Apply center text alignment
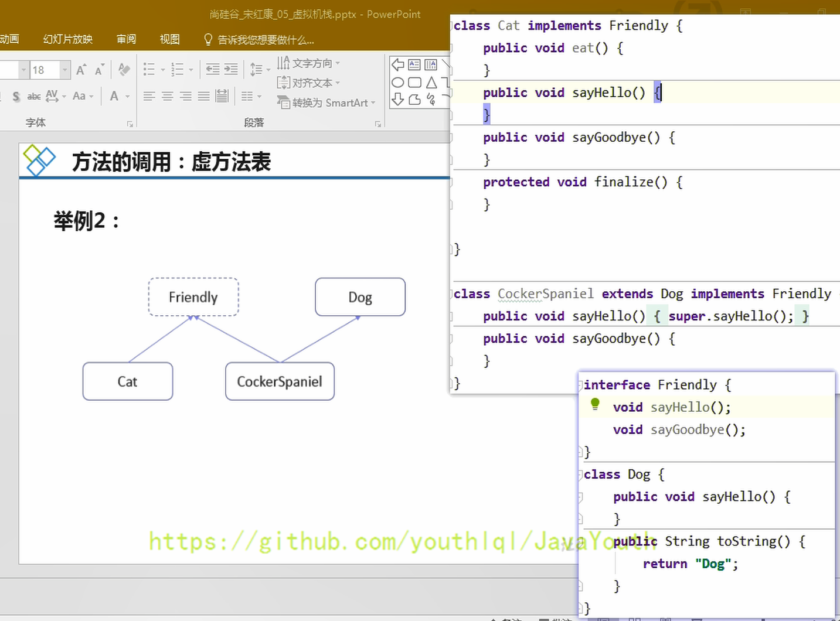 click(167, 96)
